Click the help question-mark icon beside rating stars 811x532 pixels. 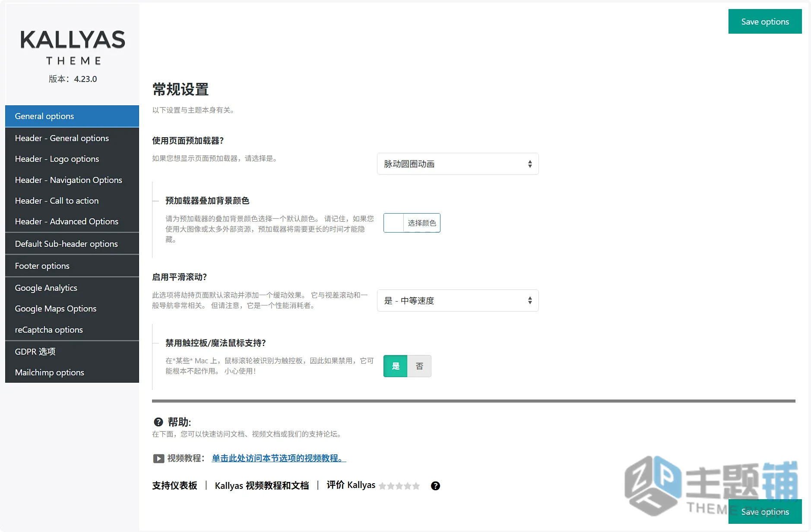pyautogui.click(x=435, y=486)
